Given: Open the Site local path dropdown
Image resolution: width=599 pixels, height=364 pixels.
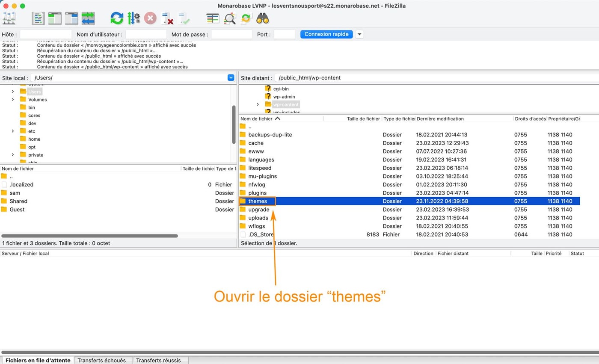Looking at the screenshot, I should coord(231,78).
